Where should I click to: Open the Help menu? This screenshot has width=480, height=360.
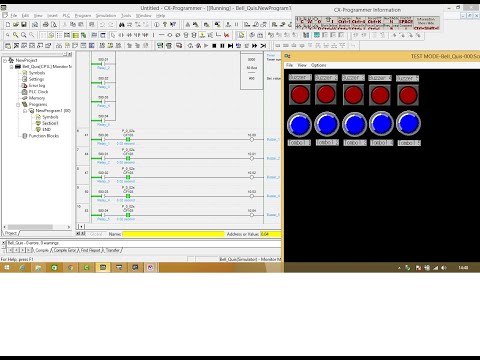pyautogui.click(x=161, y=15)
